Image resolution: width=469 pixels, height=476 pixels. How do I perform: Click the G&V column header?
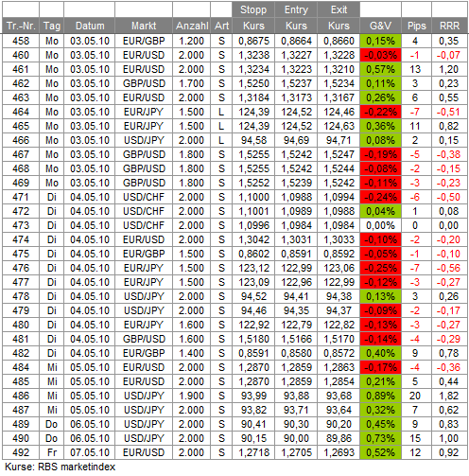380,26
